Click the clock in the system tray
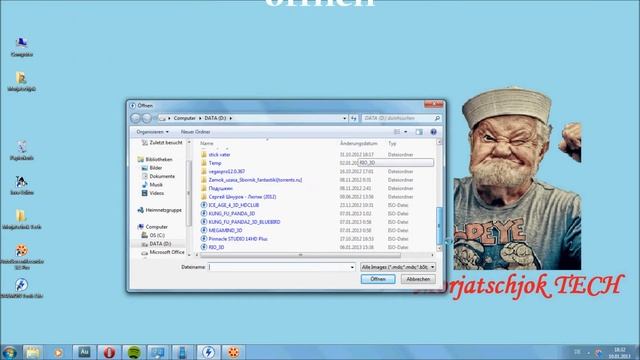Screen dimensions: 640x360 pos(620,353)
